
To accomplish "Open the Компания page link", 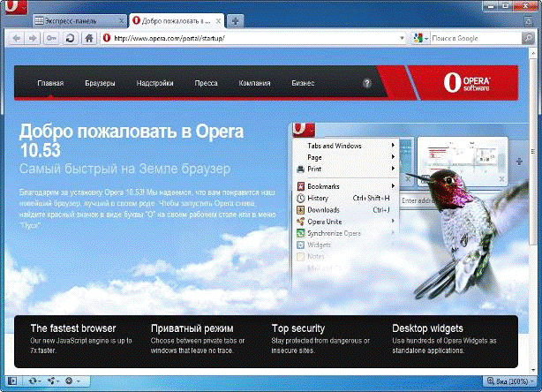I will (254, 83).
